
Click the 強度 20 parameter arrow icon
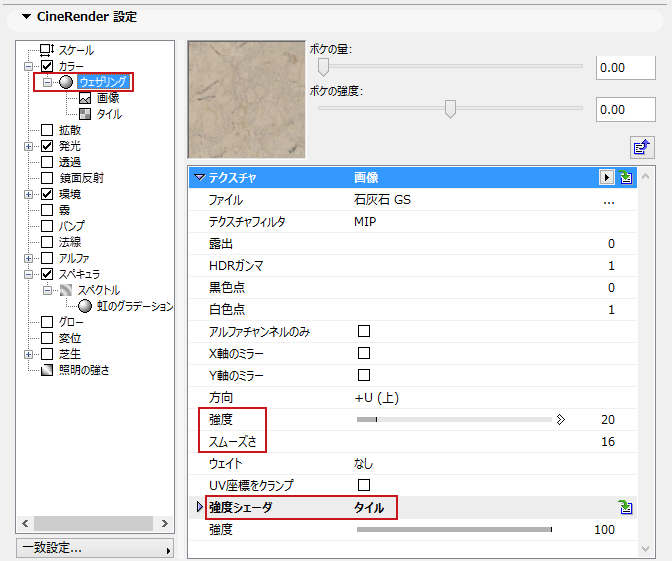coord(561,420)
